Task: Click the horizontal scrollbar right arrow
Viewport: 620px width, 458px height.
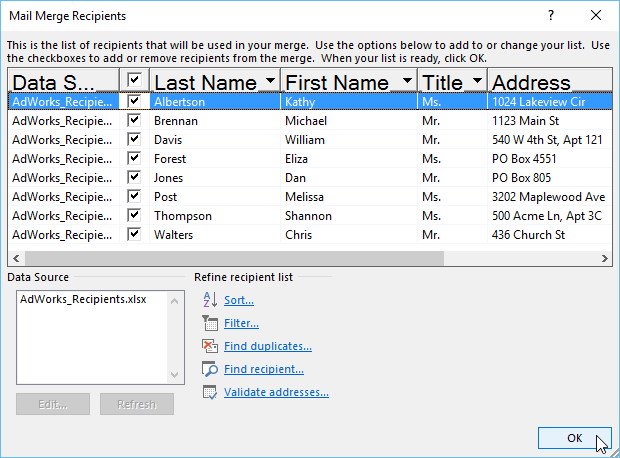Action: 604,258
